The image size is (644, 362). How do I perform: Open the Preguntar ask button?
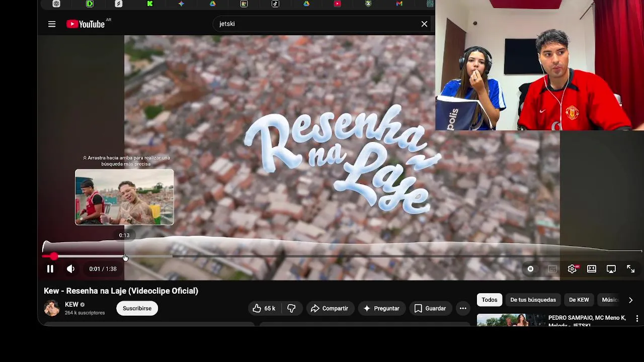coord(382,308)
